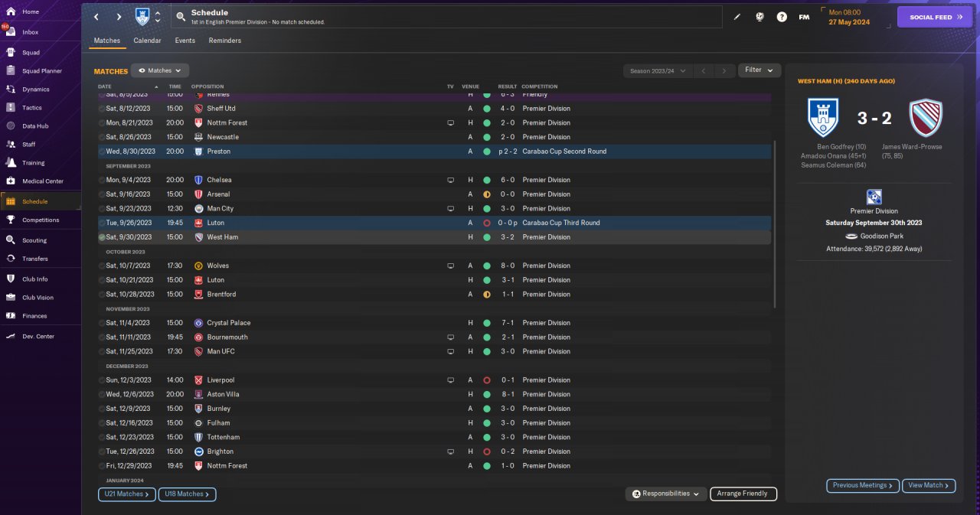Open U18 Matches
This screenshot has width=980, height=515.
(x=188, y=494)
